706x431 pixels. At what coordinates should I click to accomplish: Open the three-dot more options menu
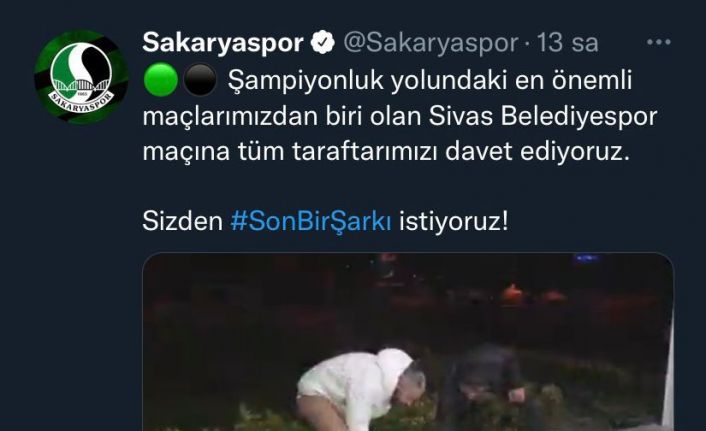[x=659, y=42]
